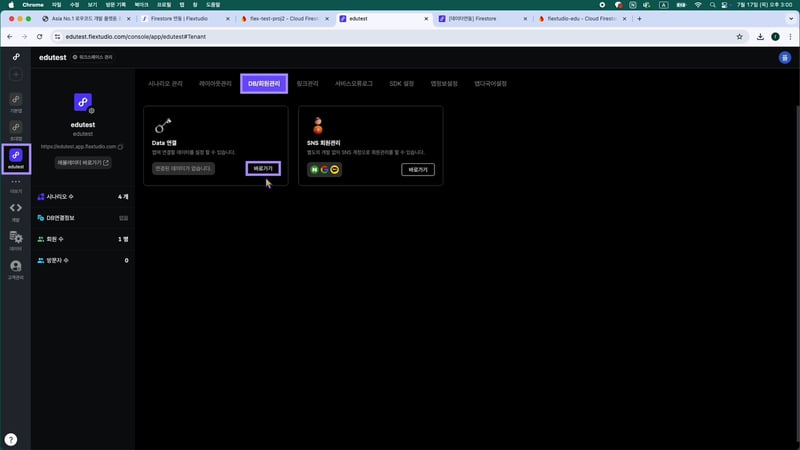This screenshot has width=800, height=450.
Task: Click the 고객관리 person icon in sidebar
Action: (x=15, y=268)
